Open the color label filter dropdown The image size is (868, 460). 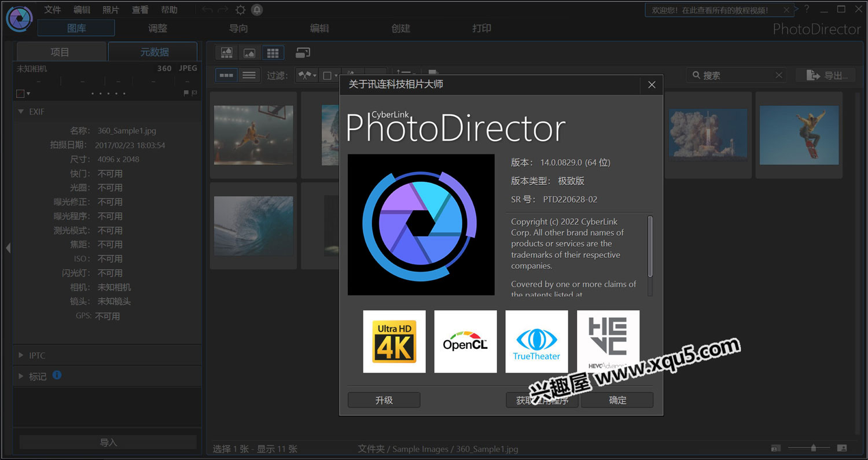click(330, 75)
